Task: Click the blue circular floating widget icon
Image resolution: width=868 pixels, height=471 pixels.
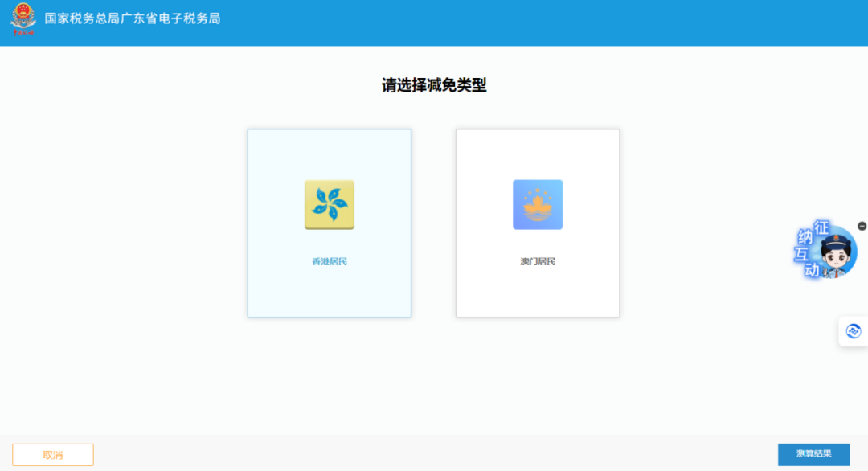Action: coord(853,330)
